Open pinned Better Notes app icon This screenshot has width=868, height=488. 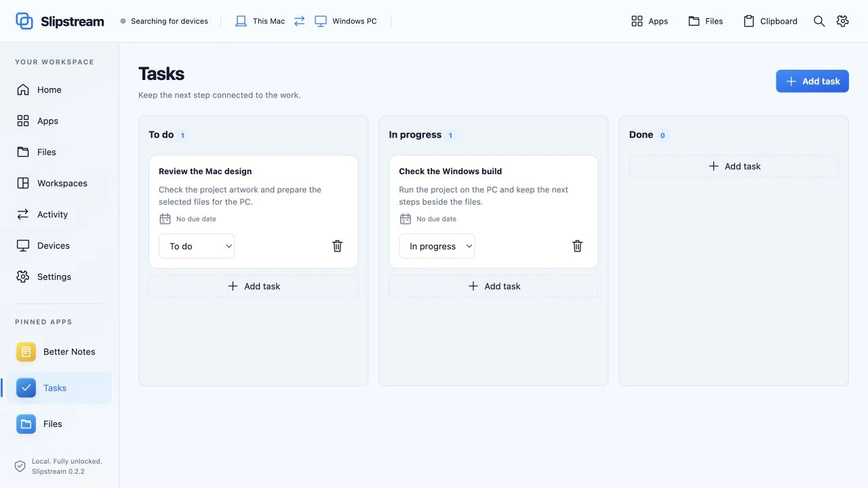(26, 352)
